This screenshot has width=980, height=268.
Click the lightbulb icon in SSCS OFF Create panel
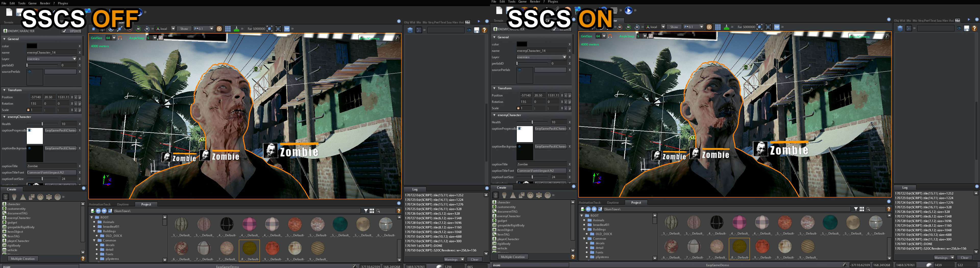coord(15,197)
